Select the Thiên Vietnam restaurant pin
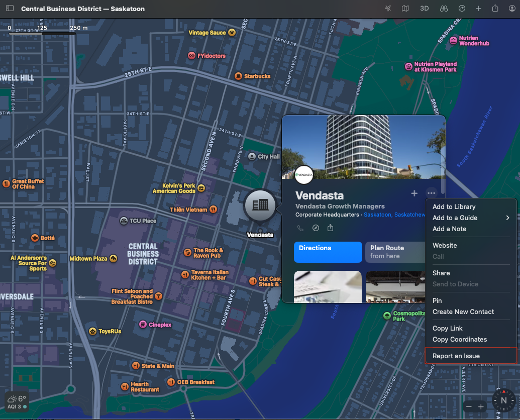The image size is (520, 420). 213,209
